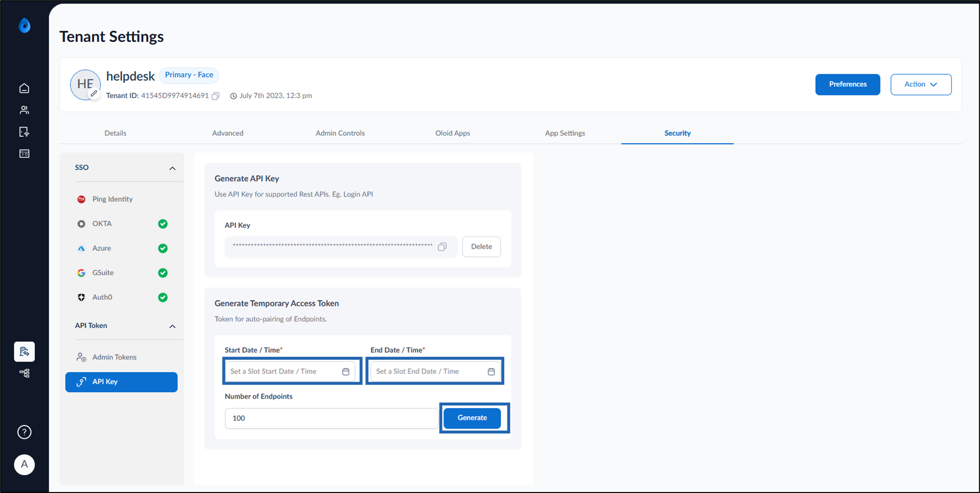The width and height of the screenshot is (980, 493).
Task: Click 'Generate Temporary Access Token' heading
Action: (277, 303)
